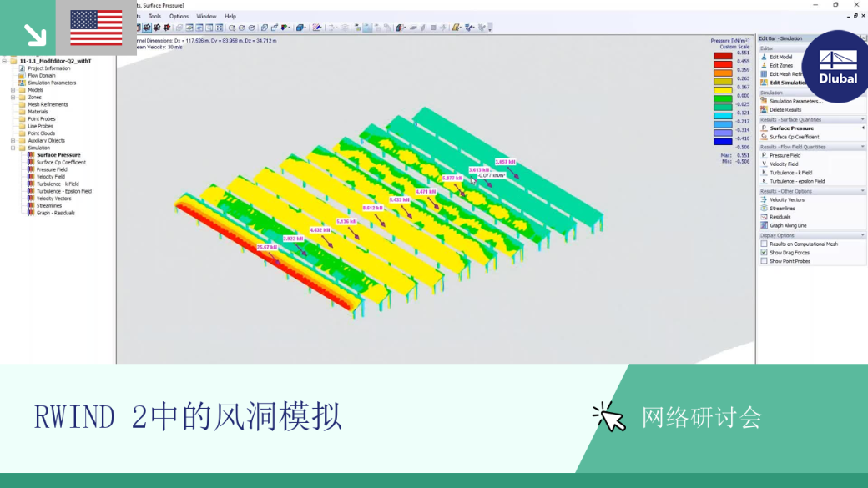This screenshot has width=868, height=488.
Task: Open the Options menu
Action: (179, 16)
